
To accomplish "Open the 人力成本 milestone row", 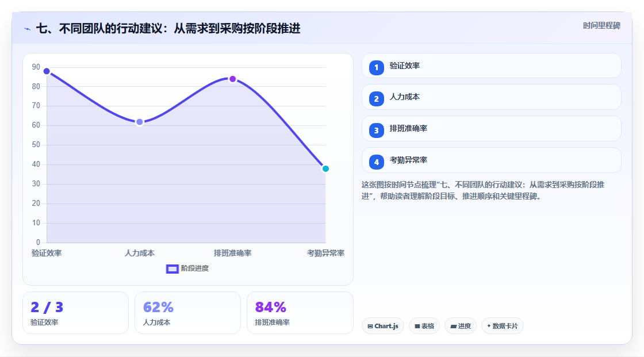I will 491,97.
